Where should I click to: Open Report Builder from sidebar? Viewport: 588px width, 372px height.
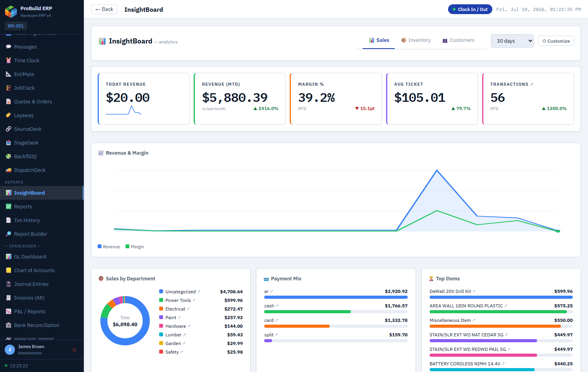pyautogui.click(x=42, y=234)
